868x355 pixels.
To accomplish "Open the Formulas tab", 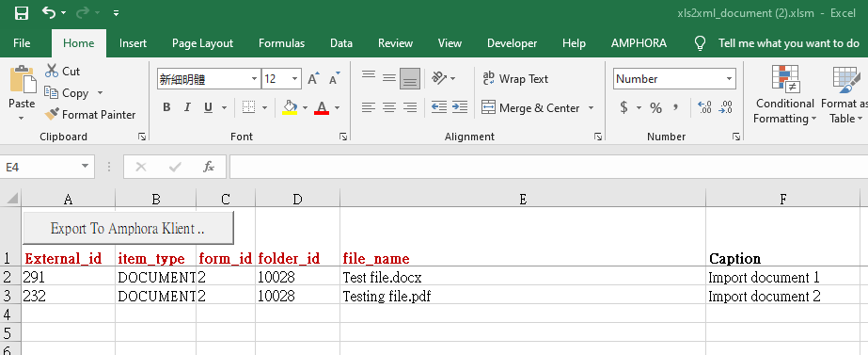I will 281,43.
